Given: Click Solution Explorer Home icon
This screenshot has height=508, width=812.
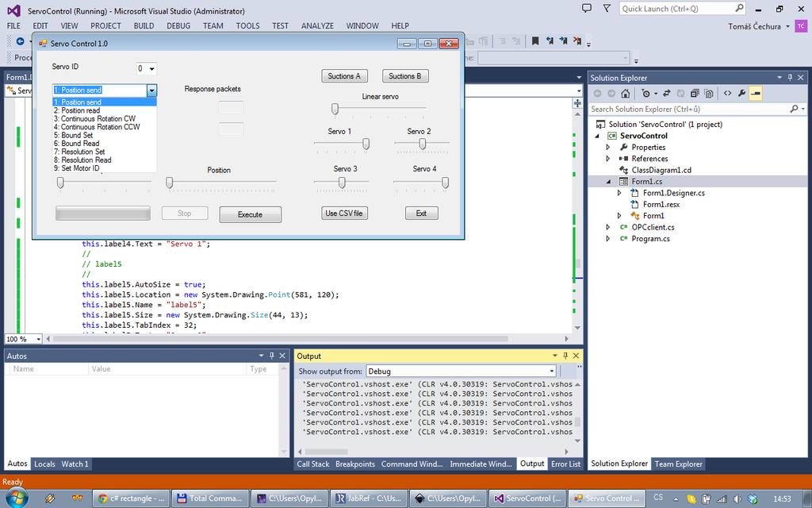Looking at the screenshot, I should click(x=626, y=94).
